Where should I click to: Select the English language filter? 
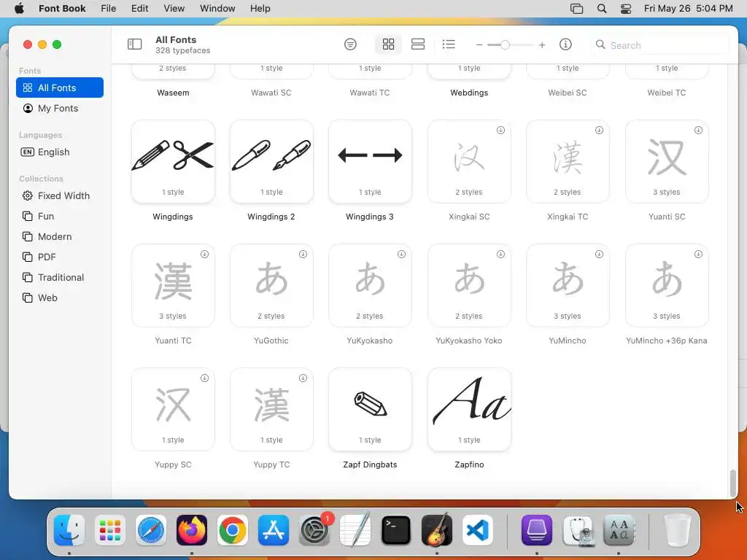60,152
